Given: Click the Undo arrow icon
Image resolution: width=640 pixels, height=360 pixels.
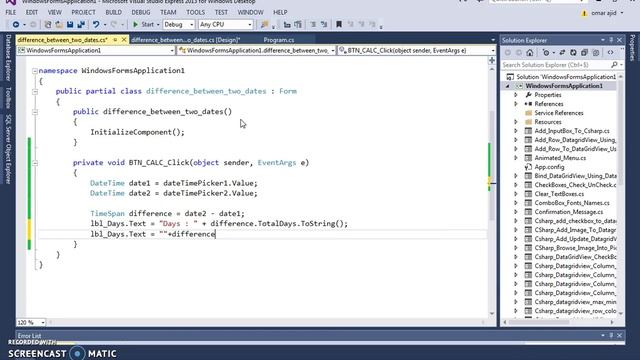Looking at the screenshot, I should [96, 25].
